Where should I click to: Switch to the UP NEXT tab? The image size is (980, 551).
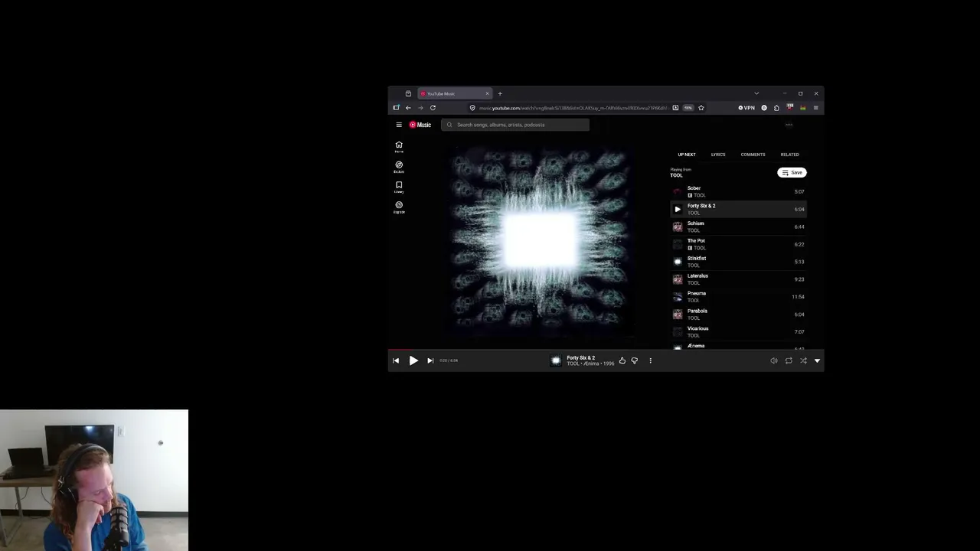[686, 155]
